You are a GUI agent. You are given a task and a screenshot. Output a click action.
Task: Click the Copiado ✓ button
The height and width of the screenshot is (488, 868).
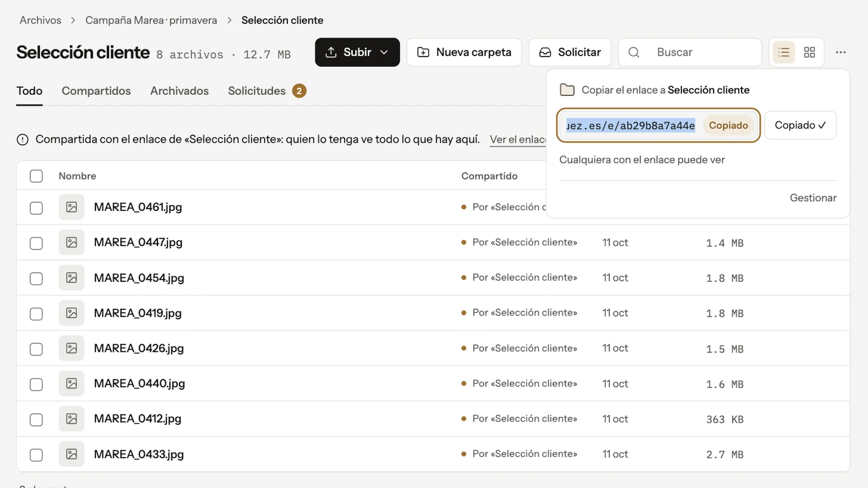(800, 125)
